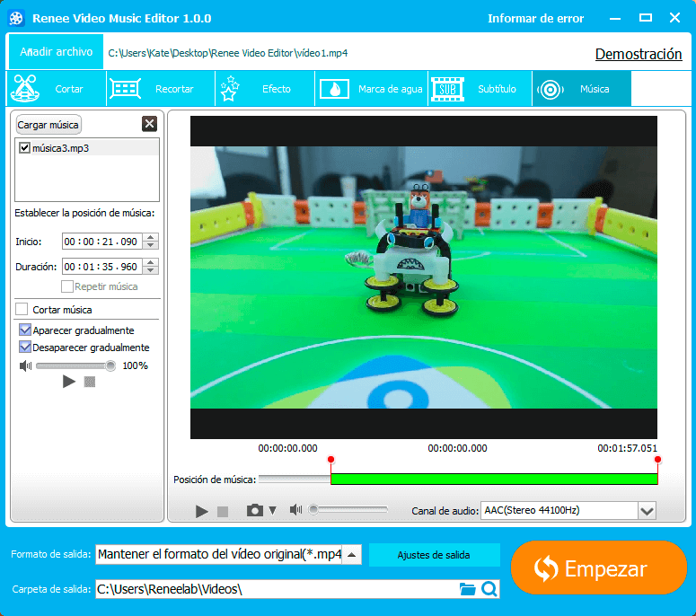Stop the video preview
The width and height of the screenshot is (696, 616).
pos(223,512)
